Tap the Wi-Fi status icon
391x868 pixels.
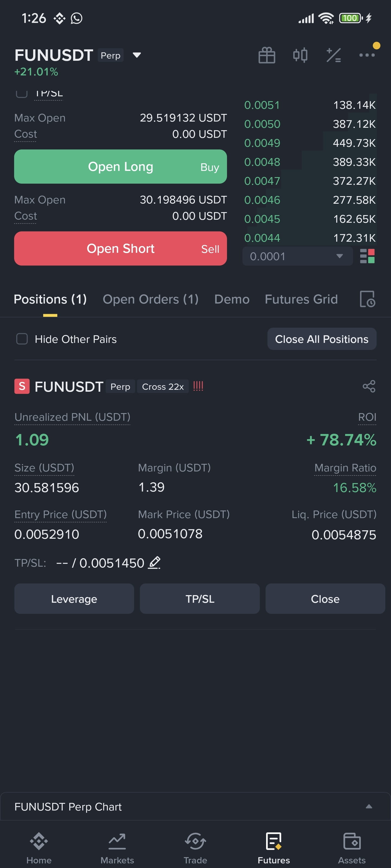click(x=326, y=18)
